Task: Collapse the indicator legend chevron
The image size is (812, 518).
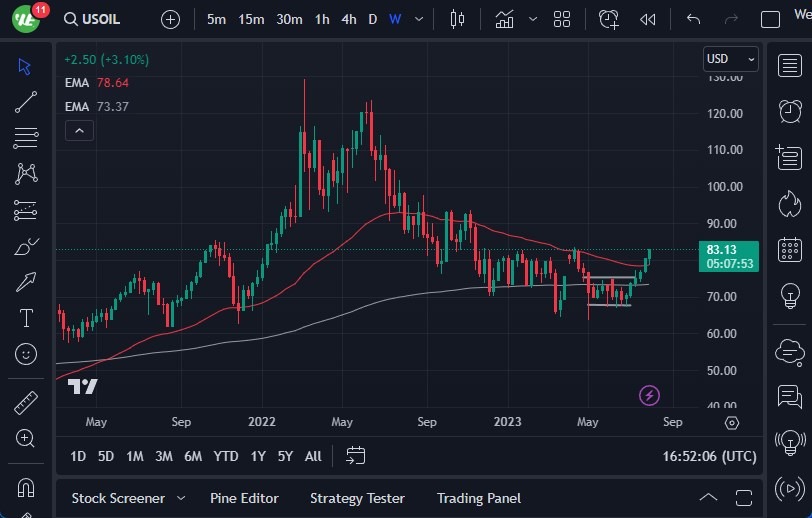Action: click(79, 130)
